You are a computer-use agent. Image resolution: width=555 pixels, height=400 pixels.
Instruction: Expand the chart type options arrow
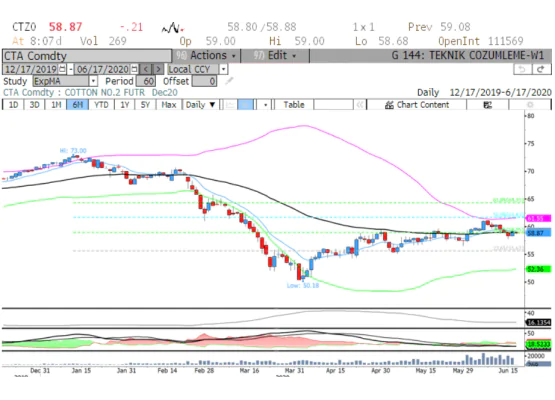coord(265,105)
